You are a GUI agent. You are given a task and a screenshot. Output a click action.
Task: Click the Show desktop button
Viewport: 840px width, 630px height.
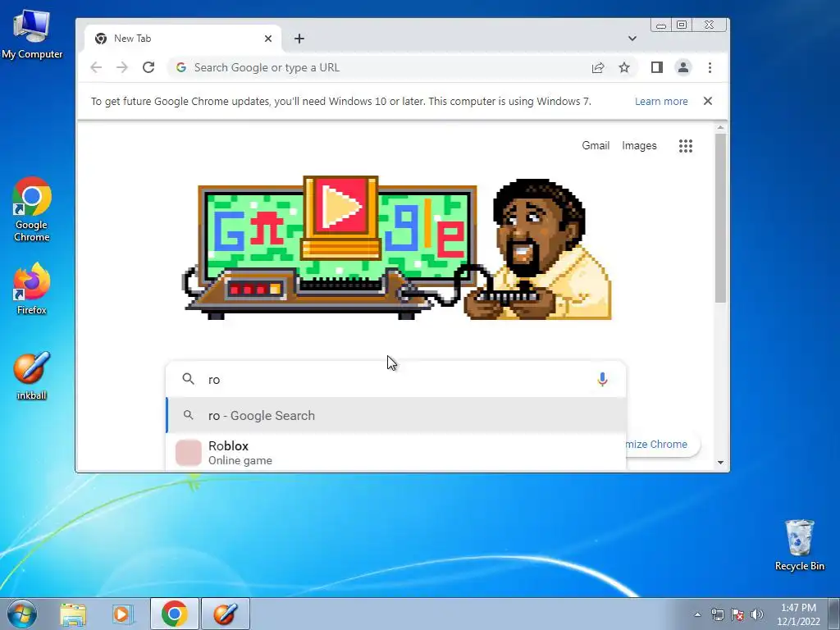tap(834, 614)
